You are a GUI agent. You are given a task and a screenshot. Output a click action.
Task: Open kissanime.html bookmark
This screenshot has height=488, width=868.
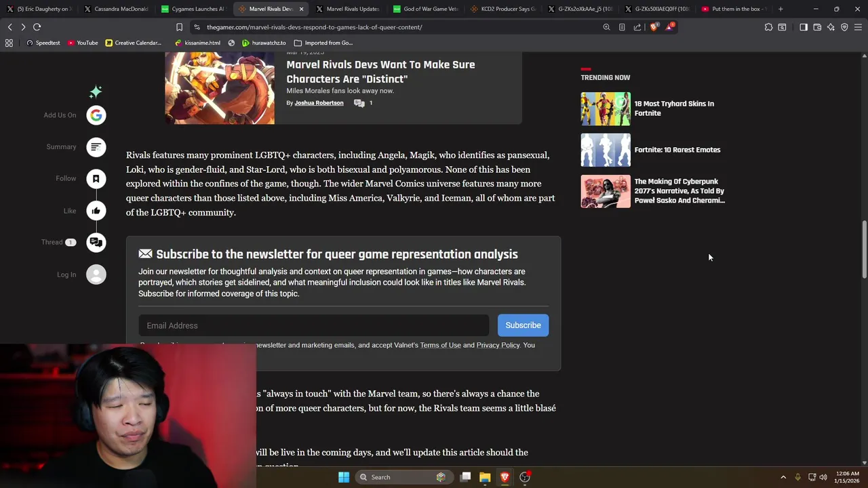(x=197, y=43)
